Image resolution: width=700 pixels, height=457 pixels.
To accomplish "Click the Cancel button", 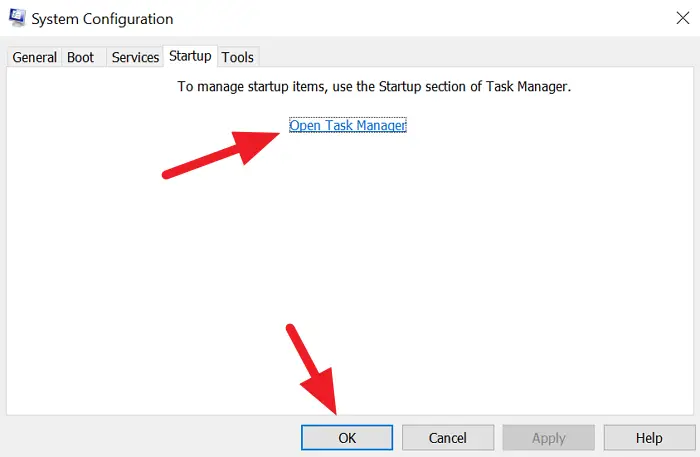I will point(448,438).
